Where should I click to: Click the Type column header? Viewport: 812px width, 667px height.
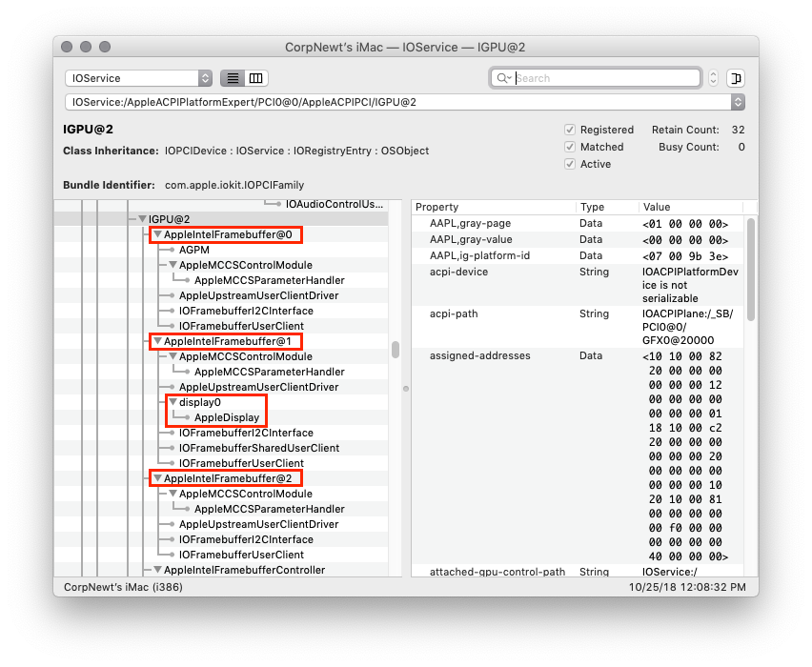tap(607, 207)
